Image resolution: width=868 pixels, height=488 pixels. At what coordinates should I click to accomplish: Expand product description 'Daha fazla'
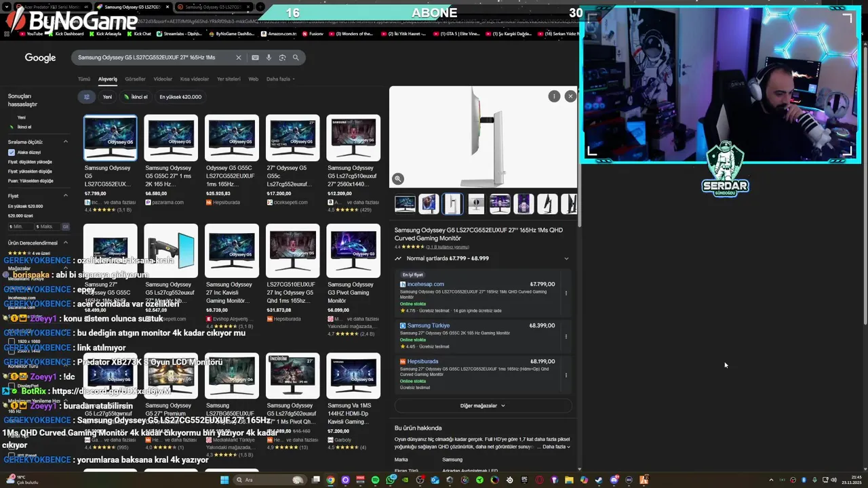click(x=557, y=447)
